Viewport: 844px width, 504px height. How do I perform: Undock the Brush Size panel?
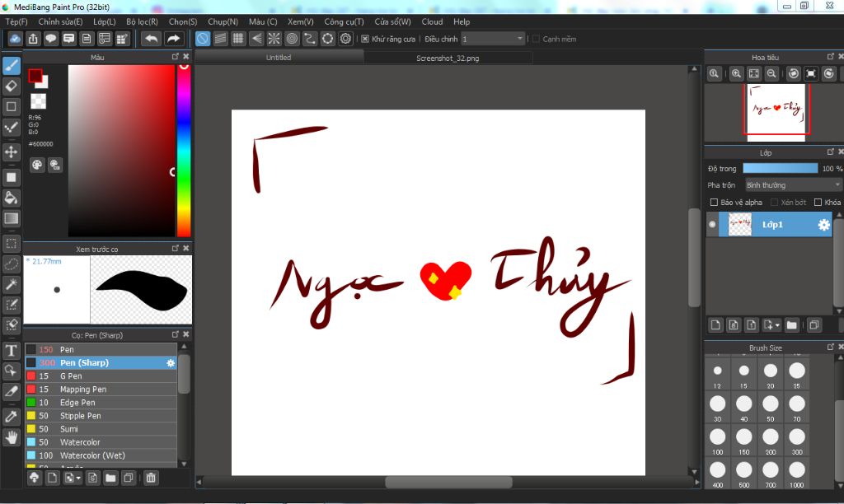click(831, 347)
